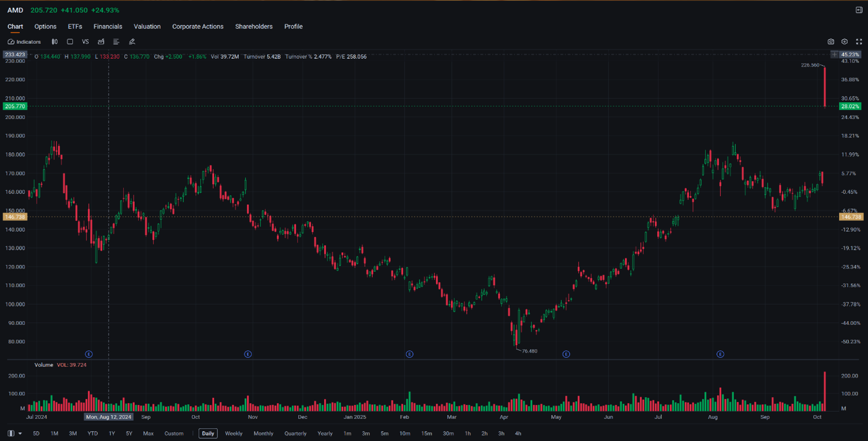Set the range to 5D
Screen dimensions: 868x441
coord(36,433)
